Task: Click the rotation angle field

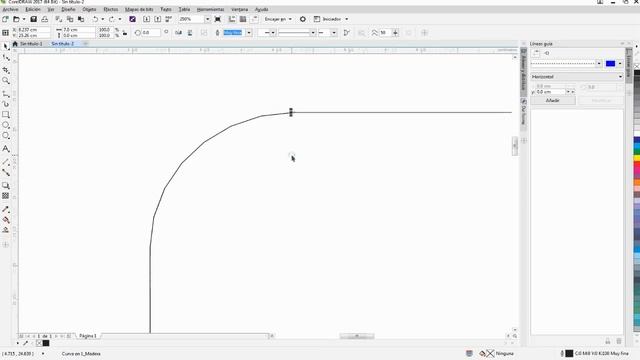Action: [x=151, y=33]
